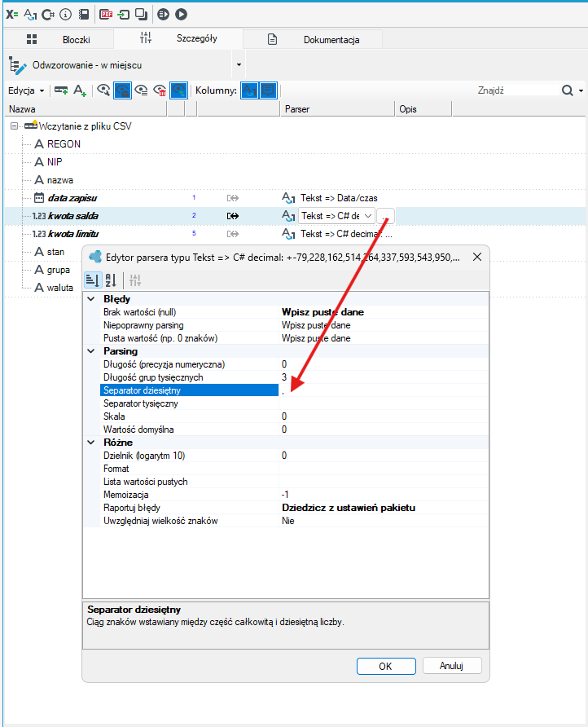The height and width of the screenshot is (727, 588).
Task: Click the play/run icon in top toolbar
Action: click(x=181, y=15)
